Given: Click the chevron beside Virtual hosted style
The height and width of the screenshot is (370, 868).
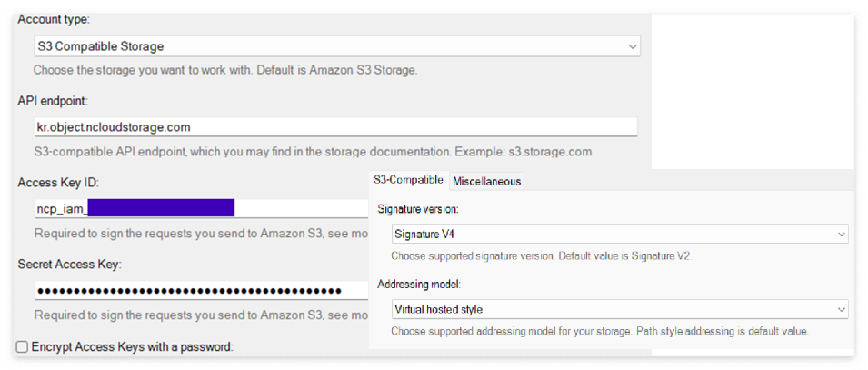Looking at the screenshot, I should 841,309.
